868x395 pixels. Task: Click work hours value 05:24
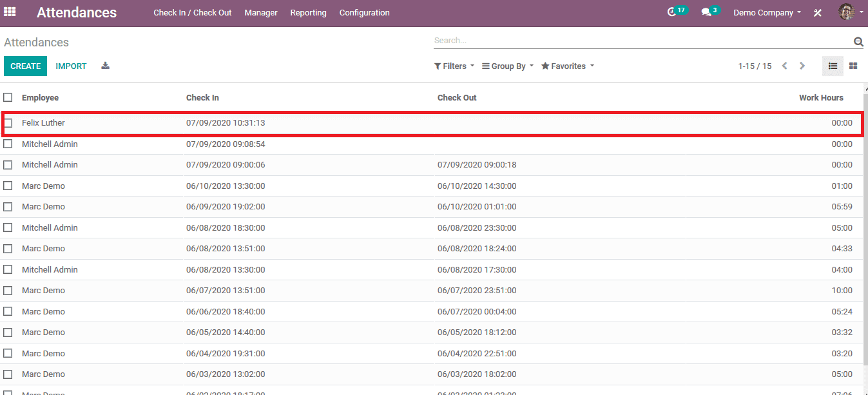[842, 312]
